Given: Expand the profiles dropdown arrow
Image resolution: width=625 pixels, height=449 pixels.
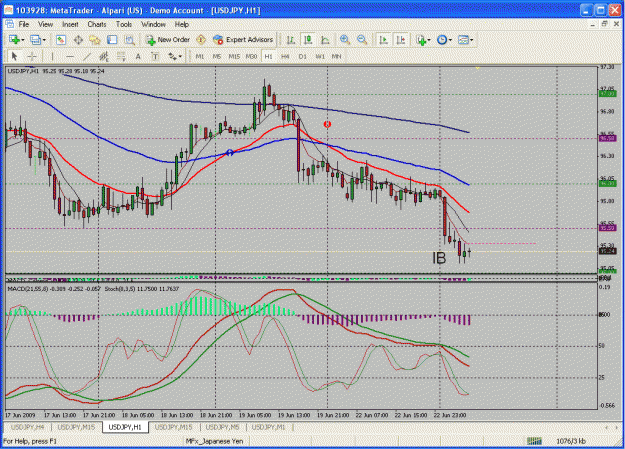Looking at the screenshot, I should 44,40.
